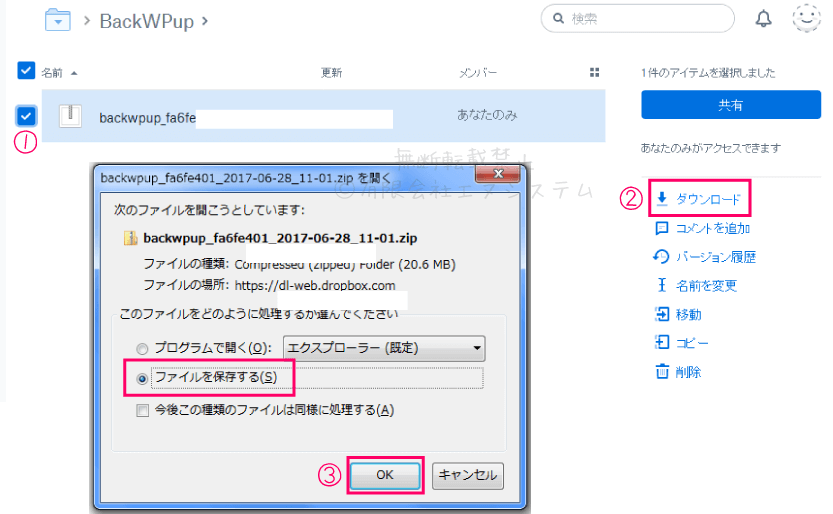Click the OK button in the dialog

point(385,475)
